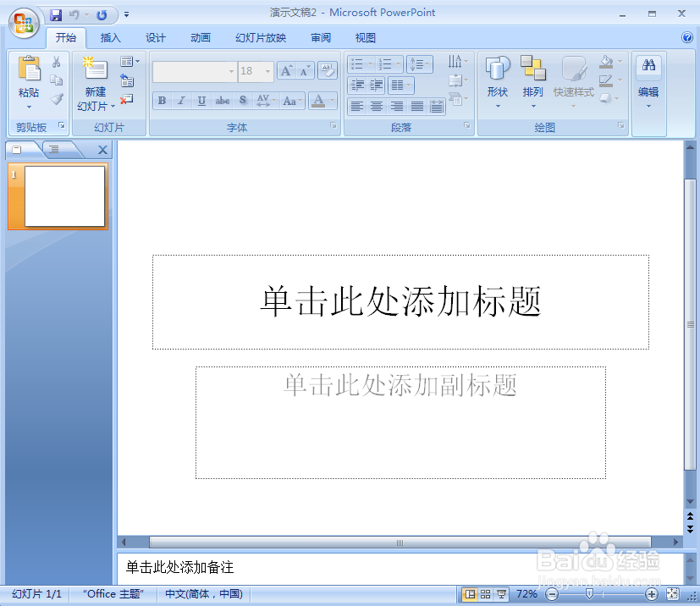Click the Distributed alignment icon
The image size is (700, 606).
click(437, 106)
